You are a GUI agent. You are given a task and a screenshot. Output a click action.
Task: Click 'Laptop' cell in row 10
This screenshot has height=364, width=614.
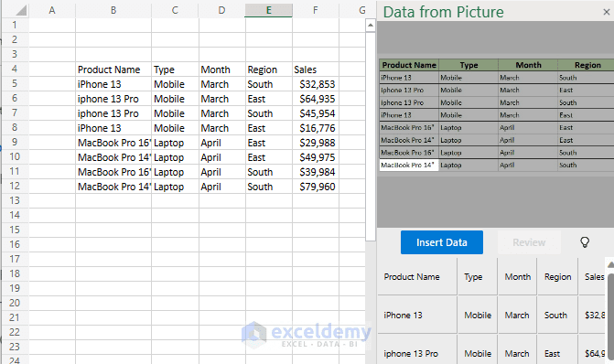[175, 157]
